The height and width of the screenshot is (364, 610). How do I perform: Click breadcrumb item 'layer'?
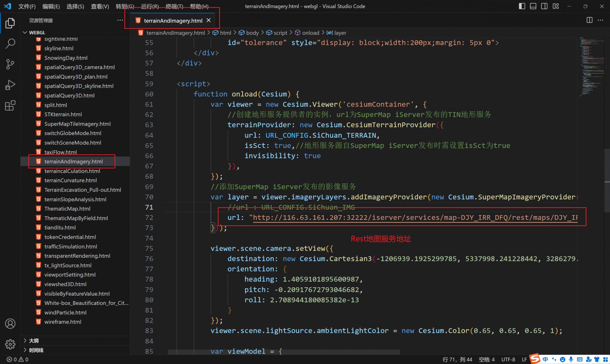tap(336, 33)
